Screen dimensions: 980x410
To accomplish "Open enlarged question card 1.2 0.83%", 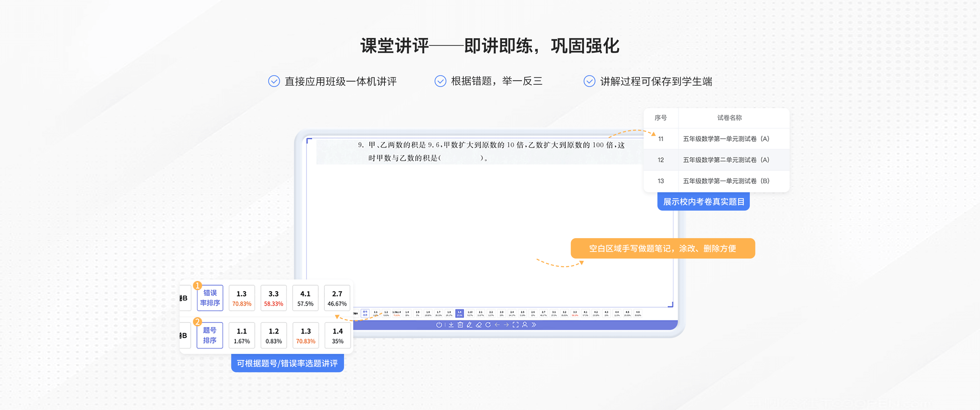I will [x=274, y=336].
